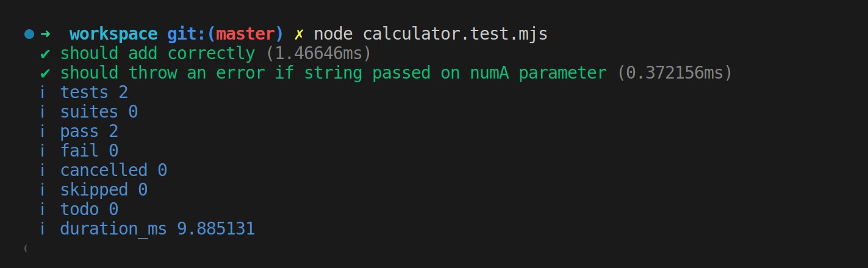
Task: Click the red 'master' branch name
Action: (245, 34)
